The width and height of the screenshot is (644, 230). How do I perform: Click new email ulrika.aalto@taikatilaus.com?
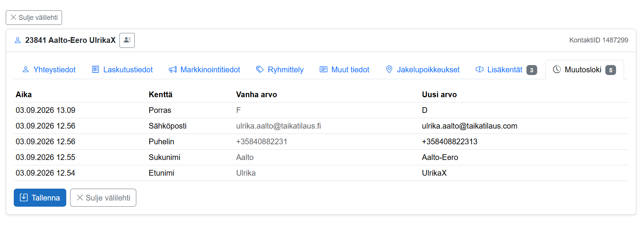click(469, 126)
